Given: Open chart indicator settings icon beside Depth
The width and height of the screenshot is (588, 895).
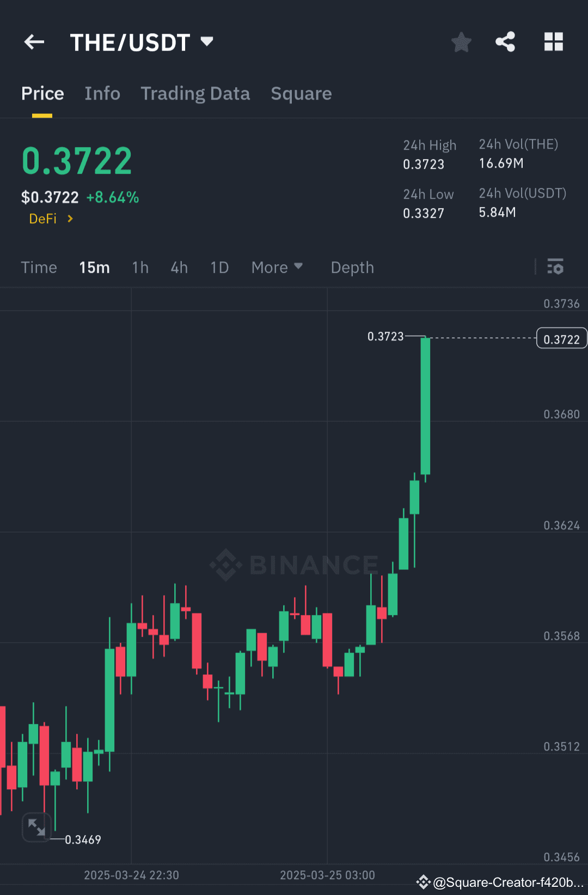Looking at the screenshot, I should pos(556,267).
